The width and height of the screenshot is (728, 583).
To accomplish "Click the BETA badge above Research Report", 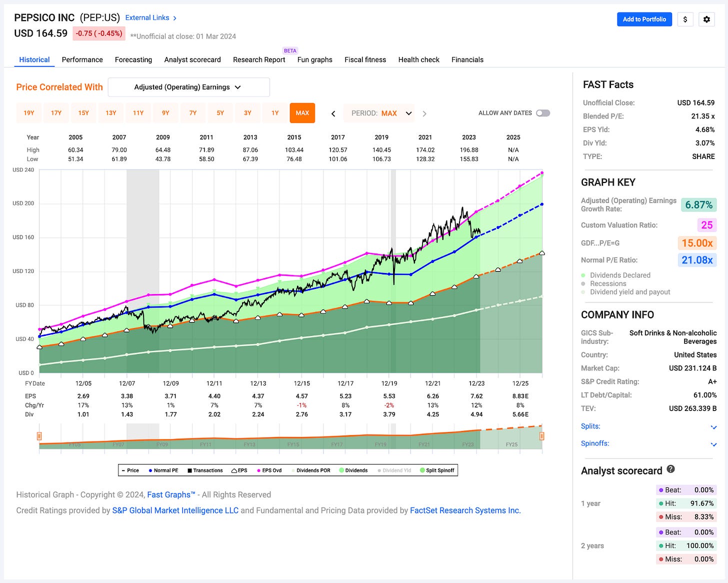I will [x=290, y=50].
